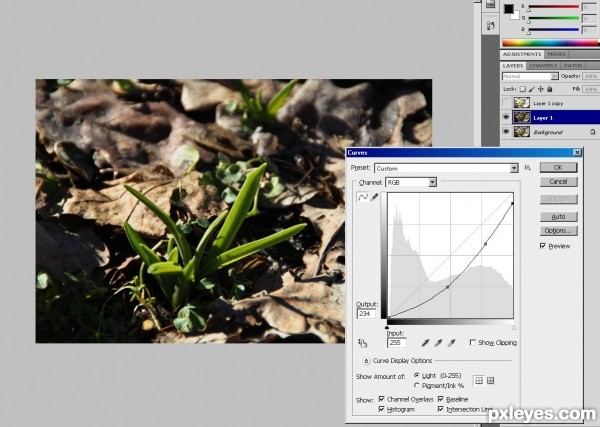
Task: Switch to detailed 10x10 grid icon
Action: pyautogui.click(x=490, y=380)
